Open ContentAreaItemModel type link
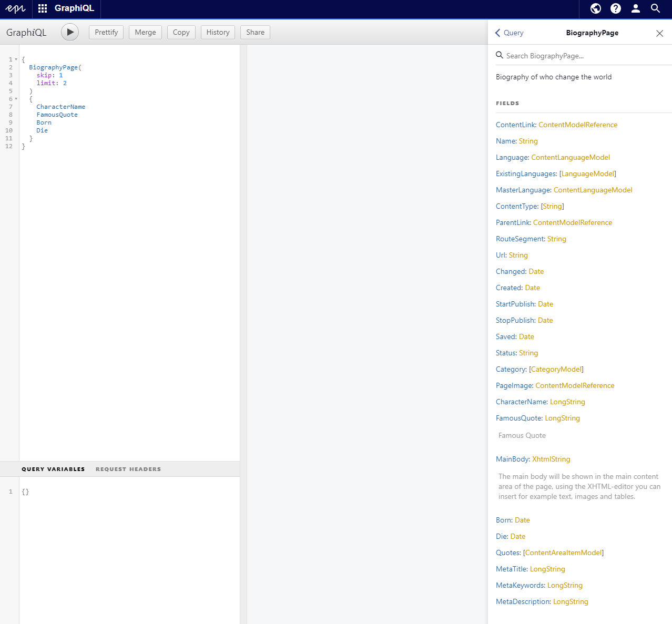Screen dimensions: 672x624 (x=563, y=553)
